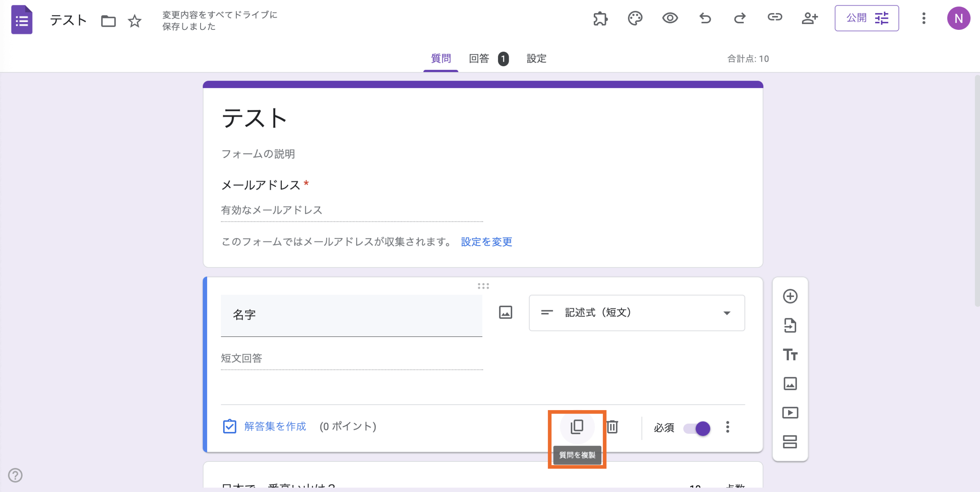The width and height of the screenshot is (980, 492).
Task: Add a new question with the plus icon
Action: coord(791,296)
